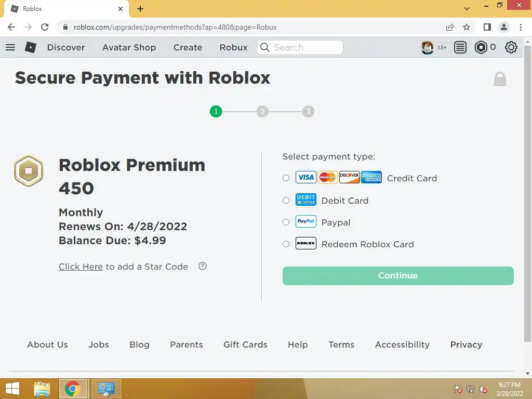Click the PayPal logo
Image resolution: width=532 pixels, height=399 pixels.
tap(305, 221)
